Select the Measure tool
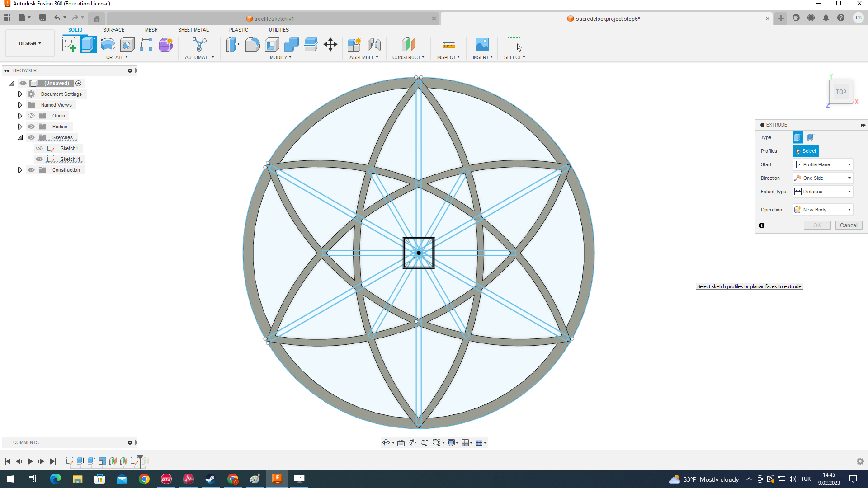The image size is (868, 488). (448, 44)
